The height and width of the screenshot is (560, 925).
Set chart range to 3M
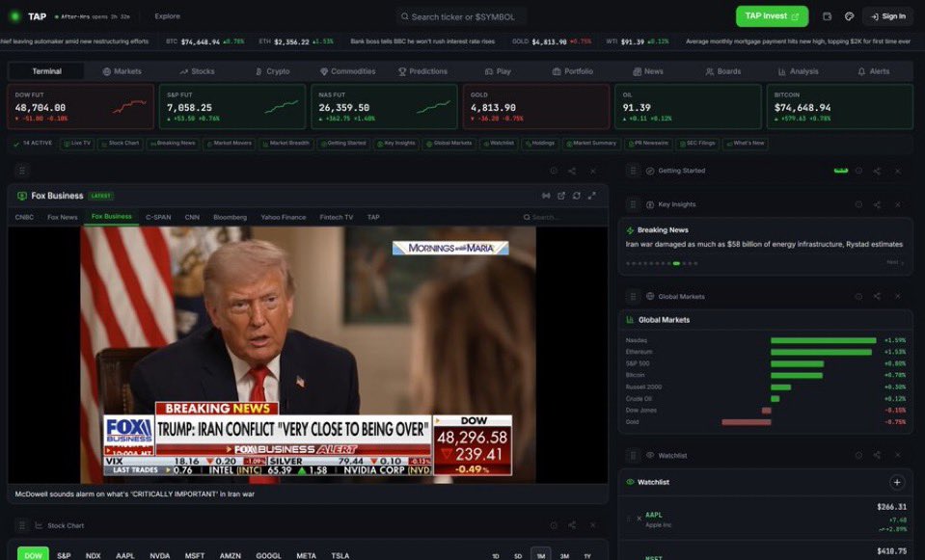pyautogui.click(x=564, y=556)
